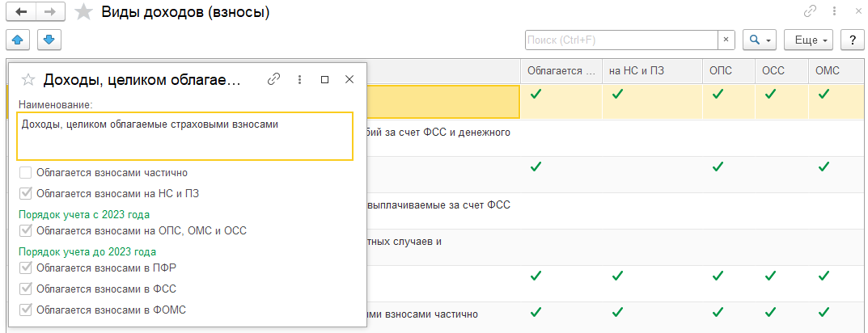This screenshot has width=868, height=333.
Task: Go back with the left arrow button
Action: tap(22, 12)
